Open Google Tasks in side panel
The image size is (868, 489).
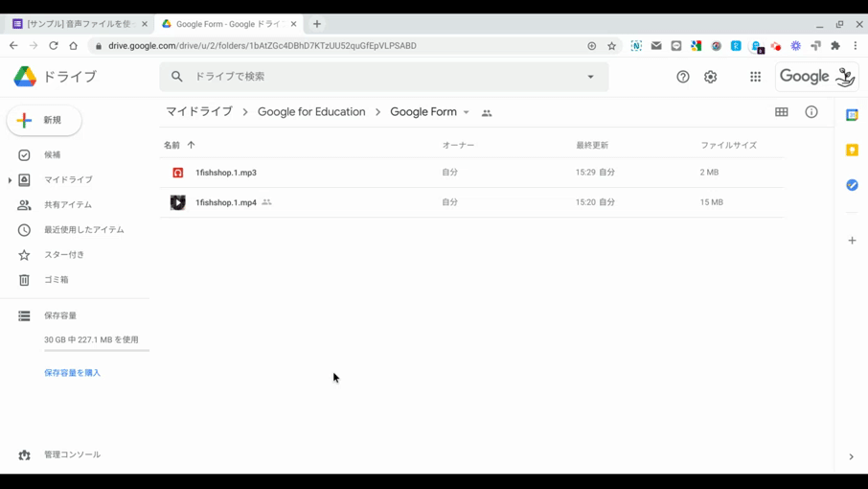[852, 185]
